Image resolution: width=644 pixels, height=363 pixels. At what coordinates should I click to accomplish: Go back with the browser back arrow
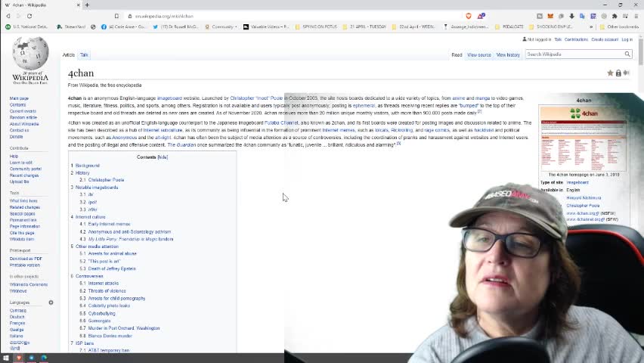8,16
